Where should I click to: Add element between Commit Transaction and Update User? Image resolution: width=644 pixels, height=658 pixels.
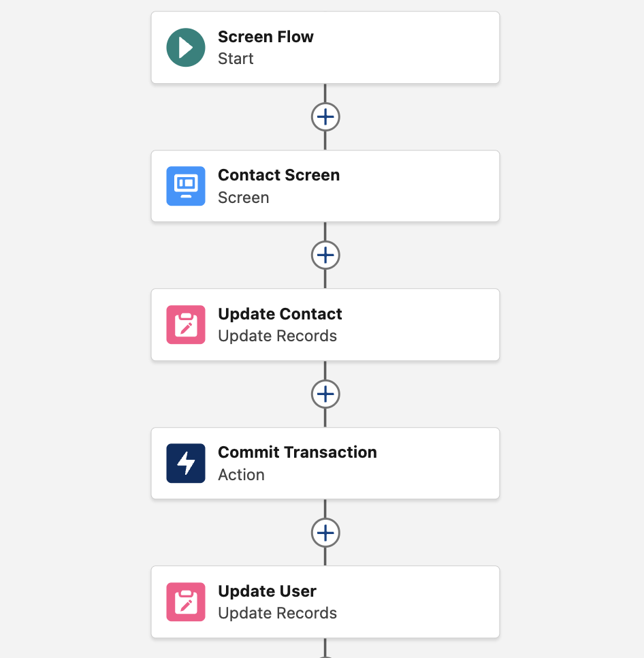point(325,532)
